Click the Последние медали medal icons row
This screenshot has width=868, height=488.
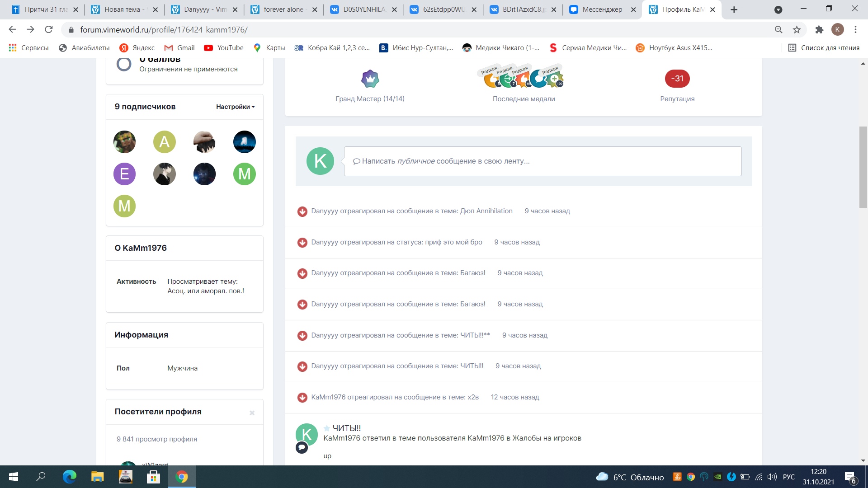[x=524, y=79]
